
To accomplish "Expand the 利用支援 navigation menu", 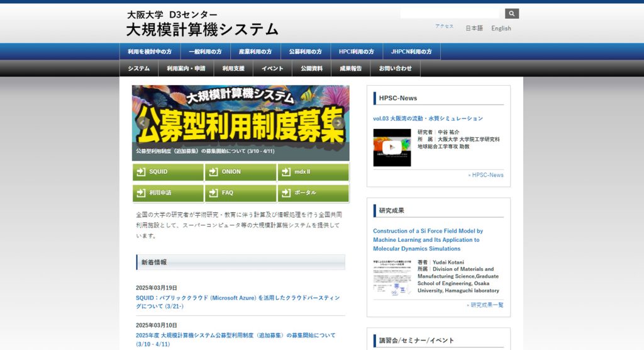I will [233, 69].
